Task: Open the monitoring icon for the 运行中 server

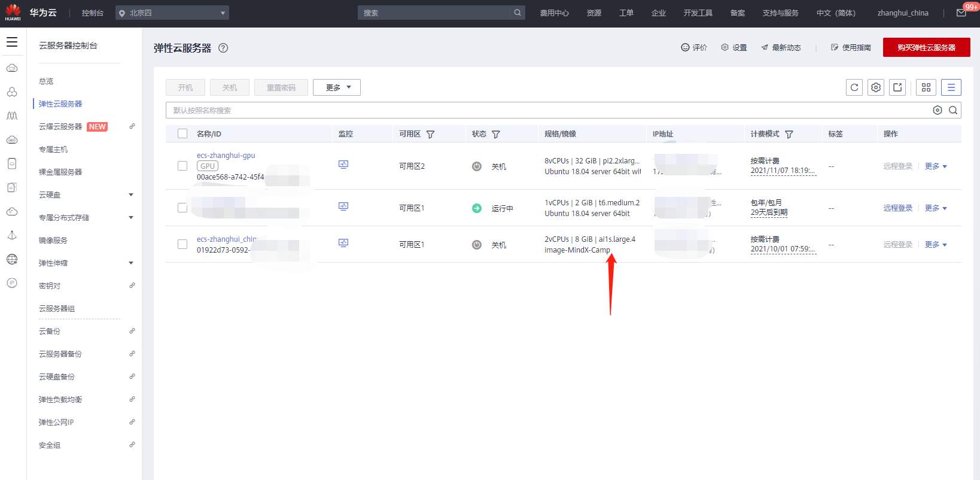Action: [x=343, y=206]
